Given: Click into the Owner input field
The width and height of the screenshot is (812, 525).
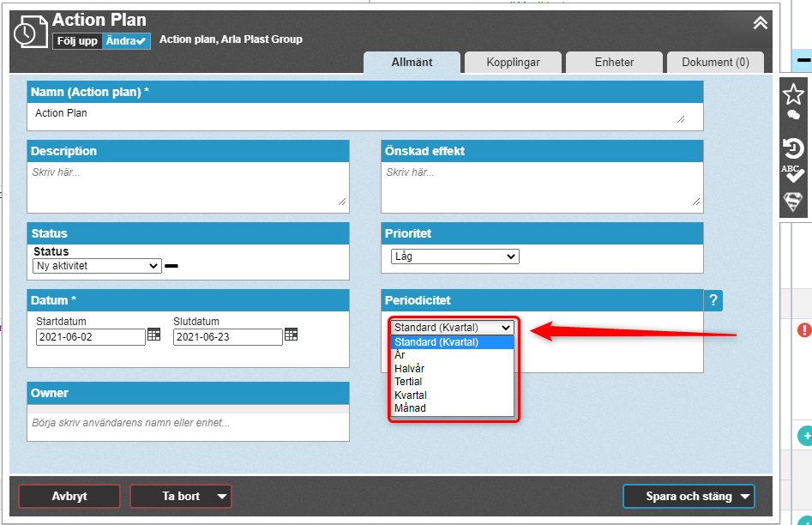Looking at the screenshot, I should pos(188,423).
